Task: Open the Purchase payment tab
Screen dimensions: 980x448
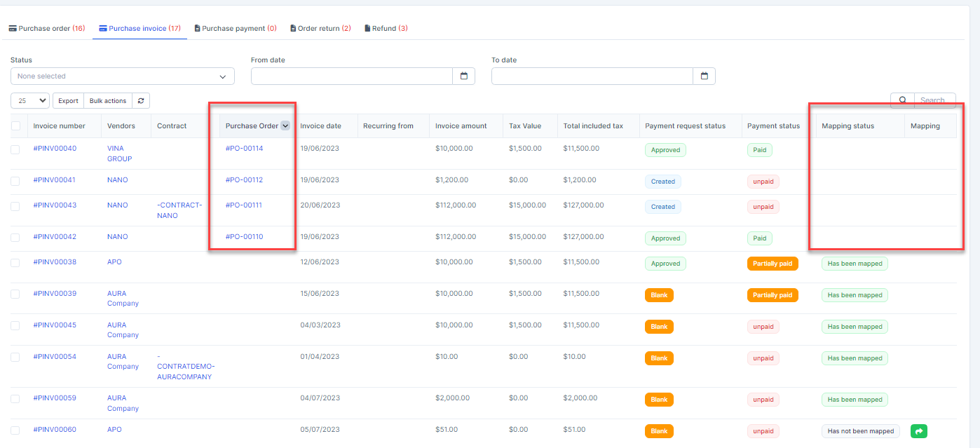Action: [235, 29]
